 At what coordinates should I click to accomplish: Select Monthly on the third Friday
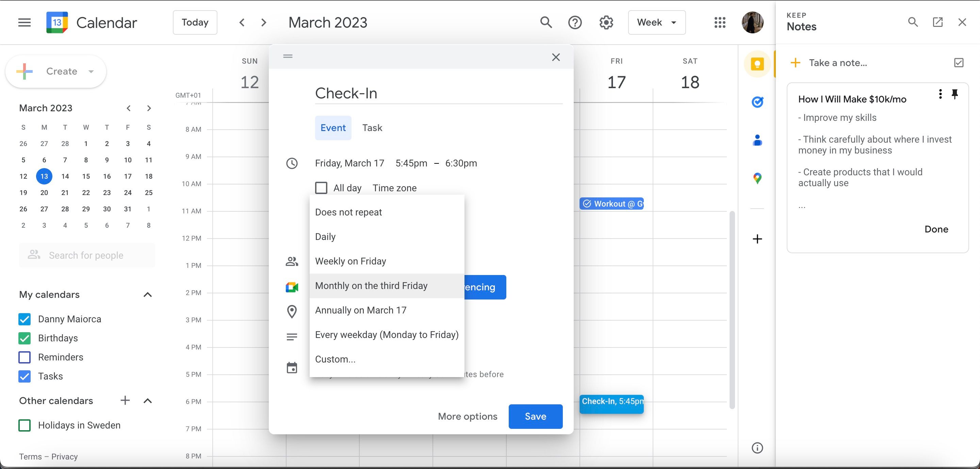[x=371, y=286]
